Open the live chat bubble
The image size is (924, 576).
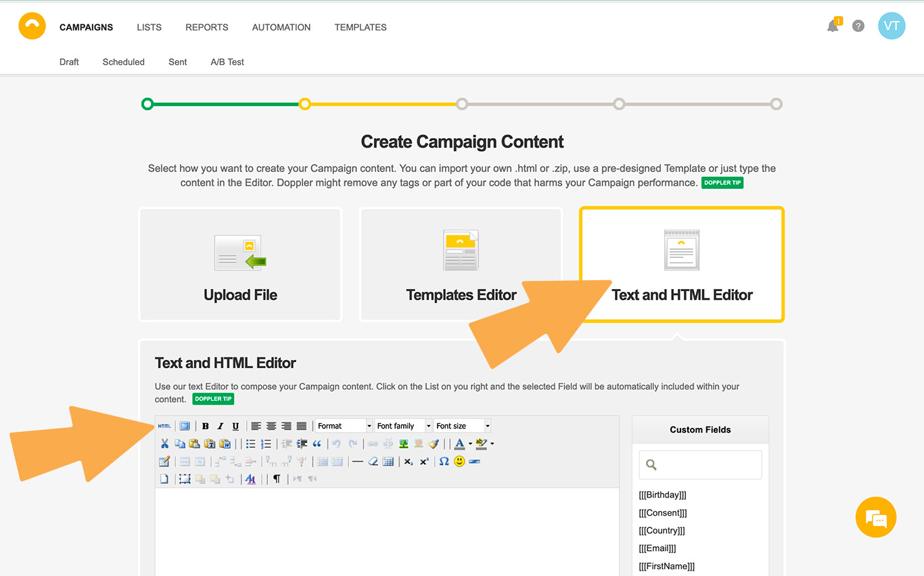(876, 517)
